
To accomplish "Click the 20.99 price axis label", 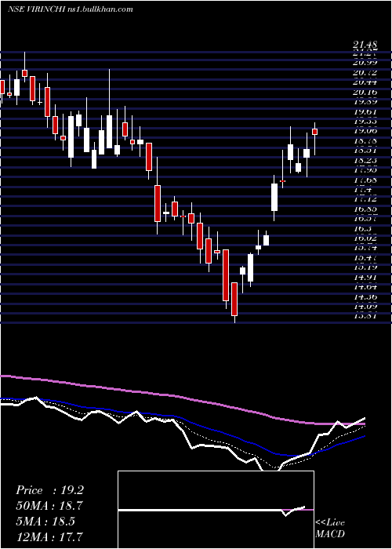I will 365,62.
